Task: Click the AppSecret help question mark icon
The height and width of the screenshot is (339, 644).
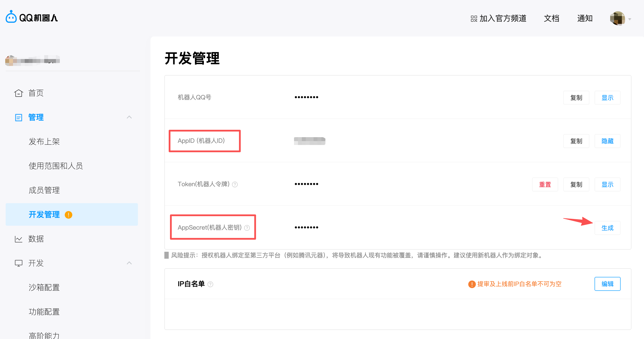Action: click(247, 228)
